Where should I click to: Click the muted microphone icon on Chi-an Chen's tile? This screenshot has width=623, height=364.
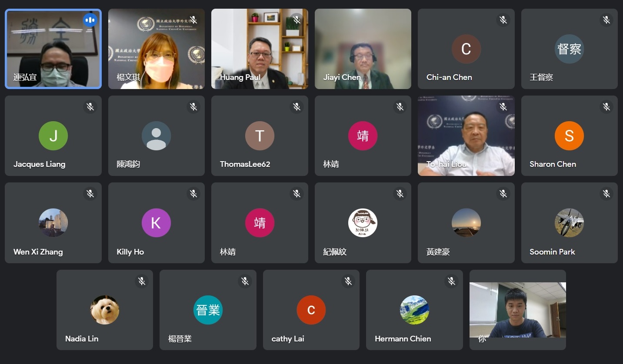click(x=503, y=20)
